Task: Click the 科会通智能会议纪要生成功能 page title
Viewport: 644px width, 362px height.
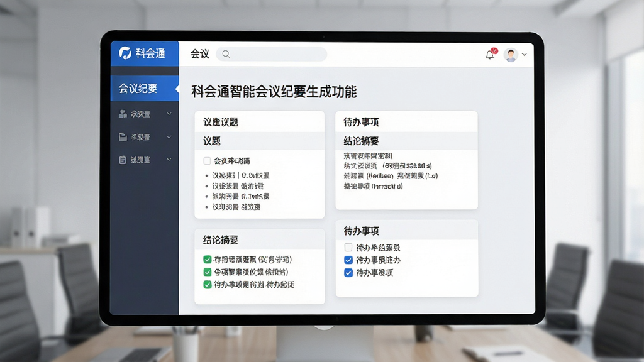Action: (x=274, y=92)
